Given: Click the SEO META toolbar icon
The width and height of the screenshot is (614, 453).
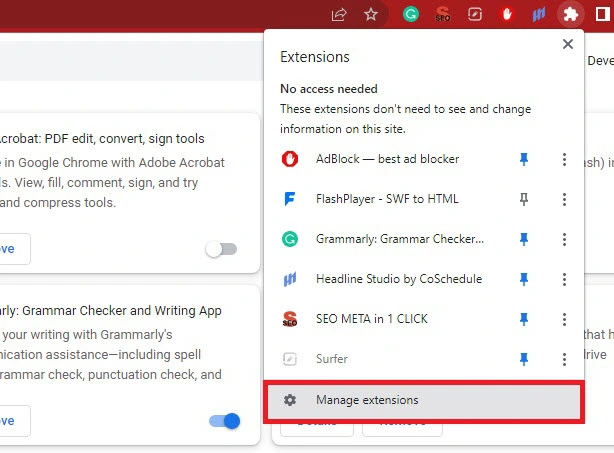Looking at the screenshot, I should [x=443, y=15].
